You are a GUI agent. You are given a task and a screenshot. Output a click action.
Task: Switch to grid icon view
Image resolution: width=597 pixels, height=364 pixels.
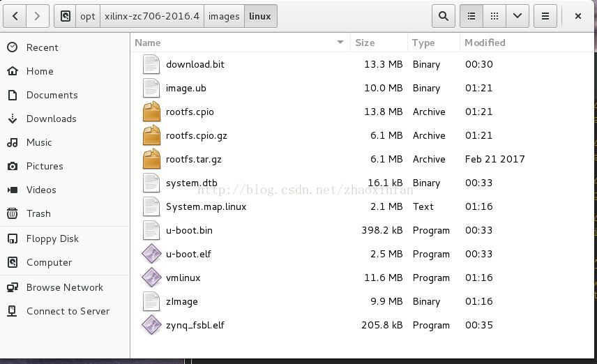pos(494,16)
